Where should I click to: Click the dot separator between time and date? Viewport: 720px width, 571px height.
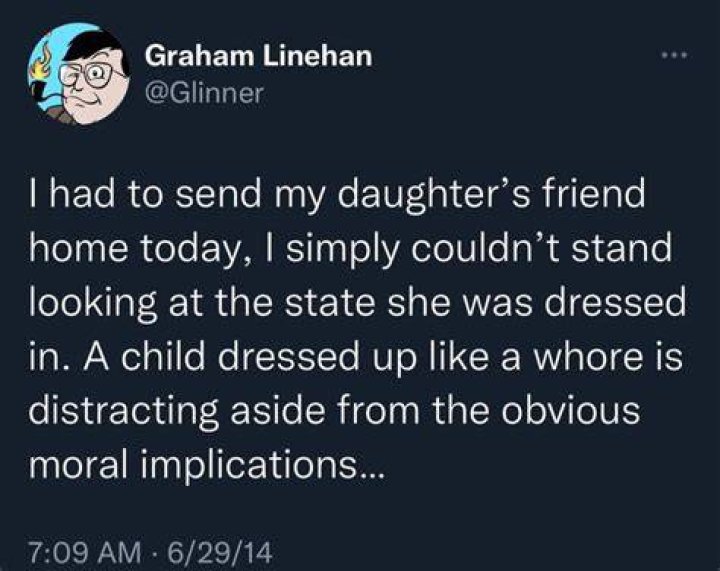point(155,553)
